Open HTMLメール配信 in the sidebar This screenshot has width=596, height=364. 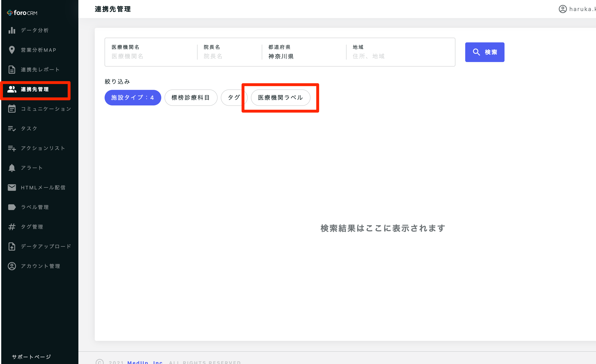tap(43, 188)
